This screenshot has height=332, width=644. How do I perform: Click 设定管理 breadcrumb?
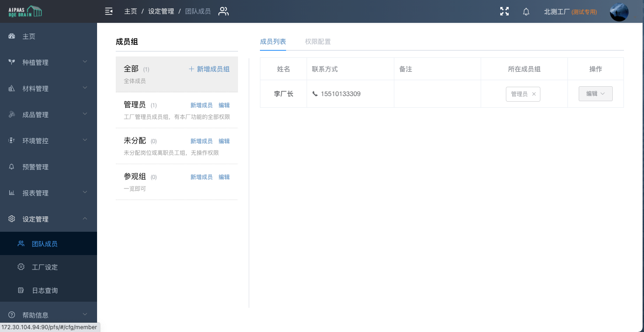coord(161,11)
